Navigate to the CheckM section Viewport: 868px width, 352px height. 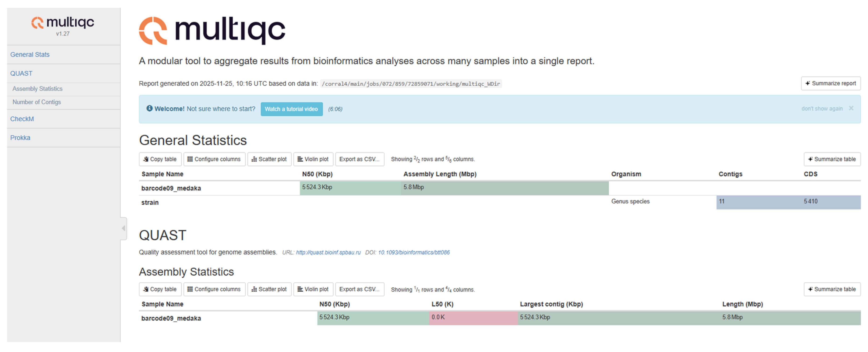pyautogui.click(x=22, y=119)
